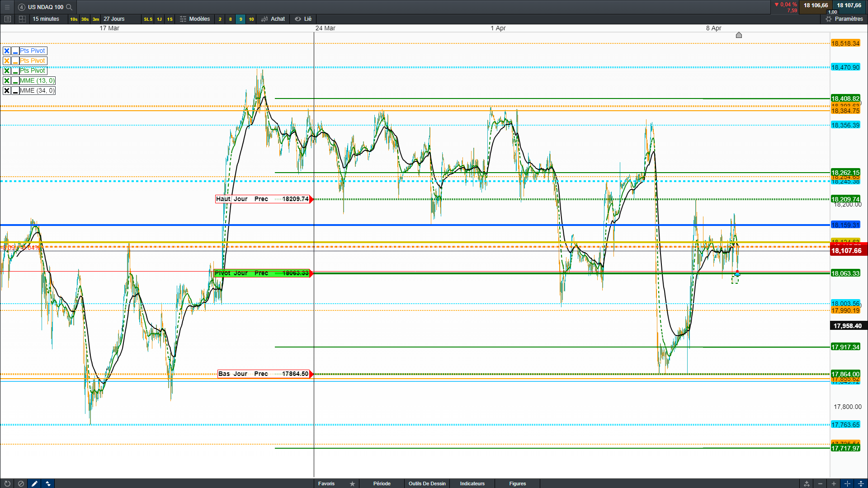Activate the crosshair cursor icon
868x488 pixels.
pyautogui.click(x=847, y=483)
